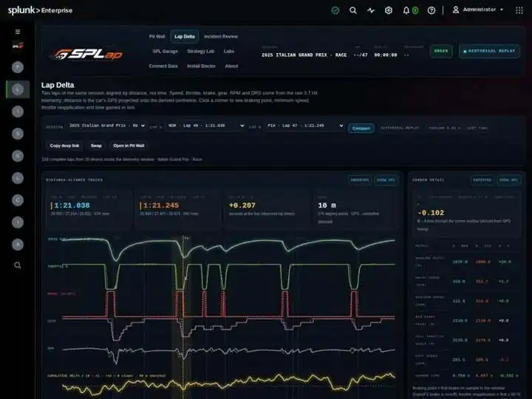532x399 pixels.
Task: Open Install Doctor sidebar circle icon
Action: (x=18, y=222)
